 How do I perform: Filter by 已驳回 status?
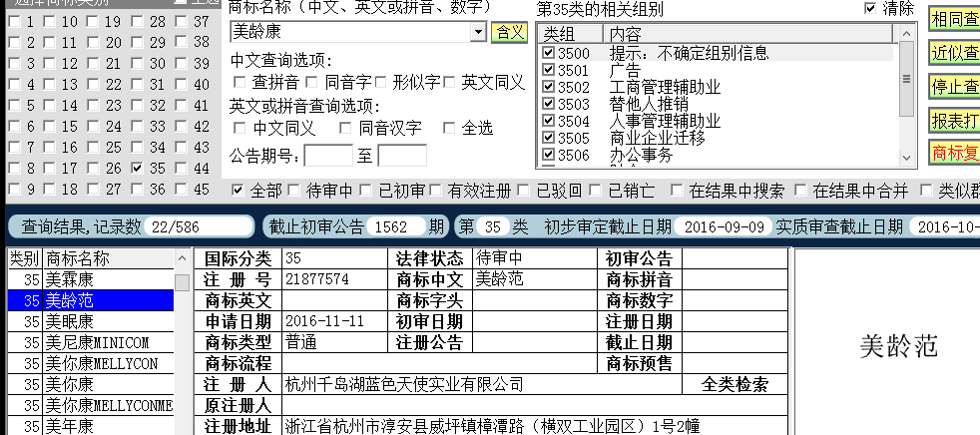point(524,190)
